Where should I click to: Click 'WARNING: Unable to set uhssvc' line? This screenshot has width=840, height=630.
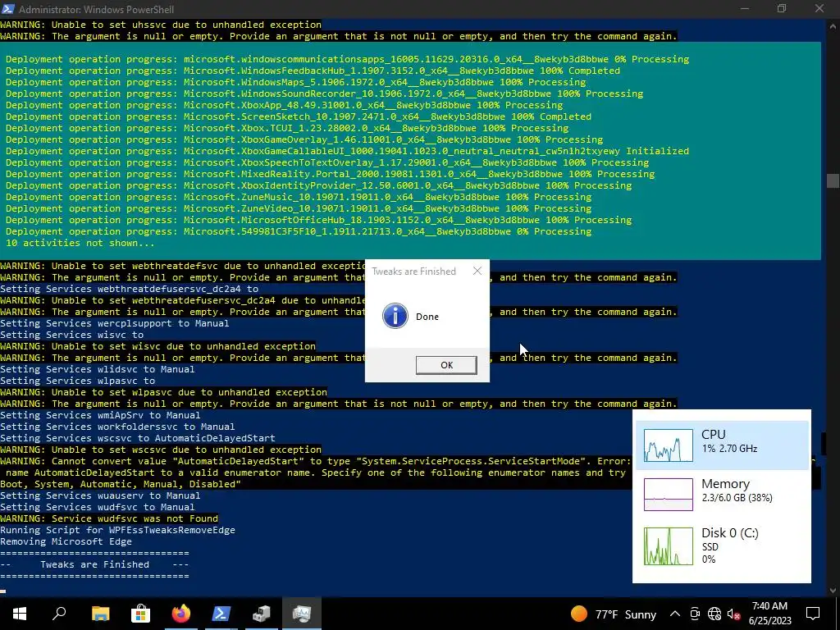point(161,25)
